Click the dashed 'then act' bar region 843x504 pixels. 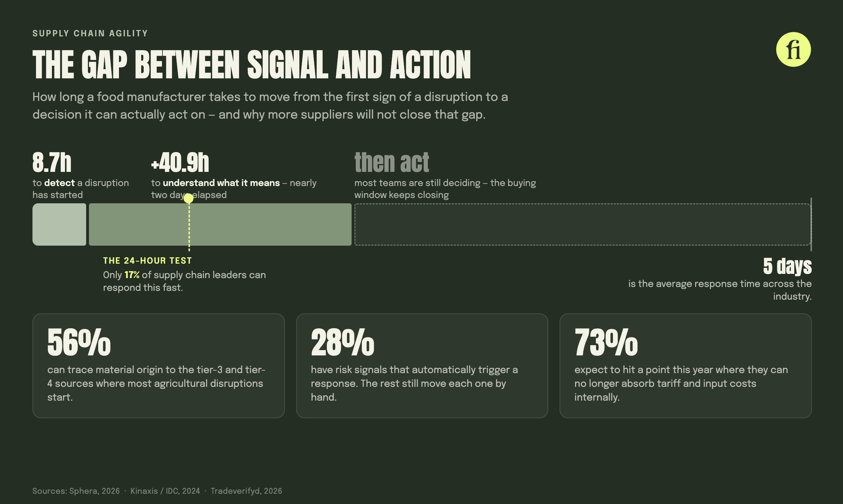click(583, 224)
